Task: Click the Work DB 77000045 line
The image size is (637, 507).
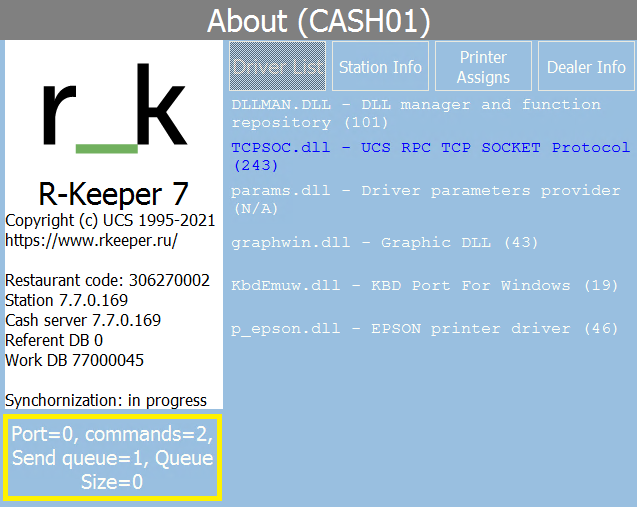Action: (74, 360)
